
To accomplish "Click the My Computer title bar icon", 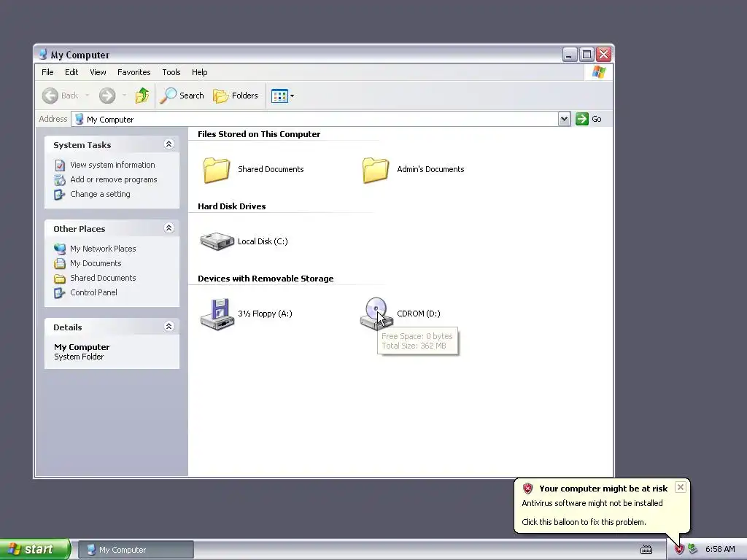I will point(43,54).
